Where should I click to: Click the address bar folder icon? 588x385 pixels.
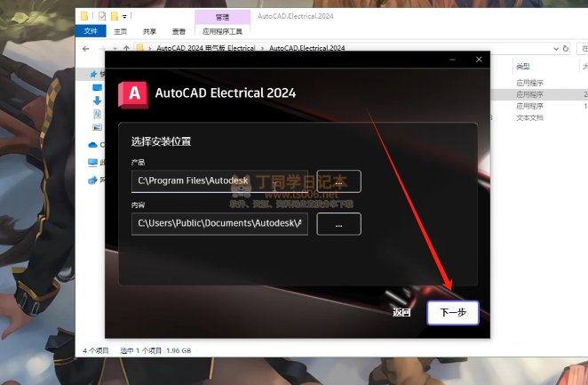pyautogui.click(x=139, y=48)
